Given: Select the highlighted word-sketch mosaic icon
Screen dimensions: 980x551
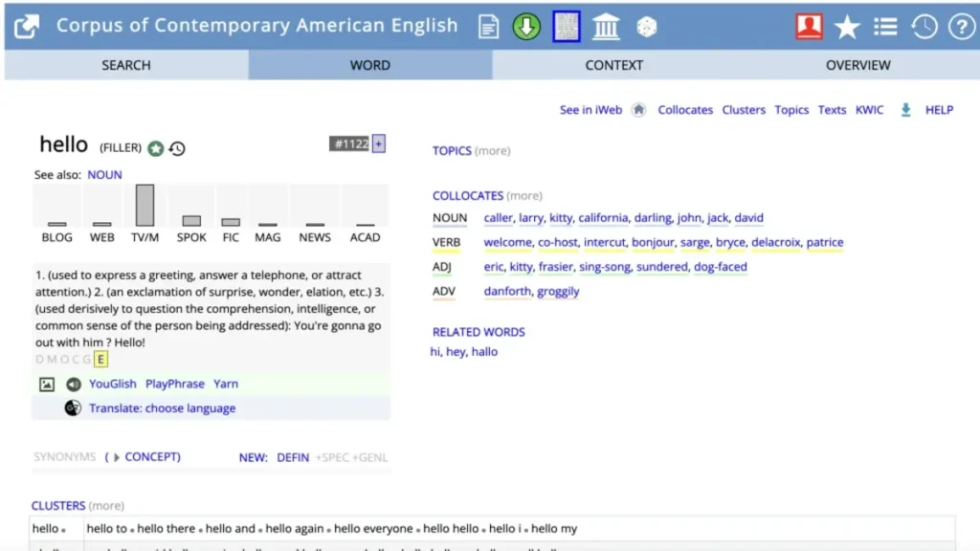Looking at the screenshot, I should point(566,27).
